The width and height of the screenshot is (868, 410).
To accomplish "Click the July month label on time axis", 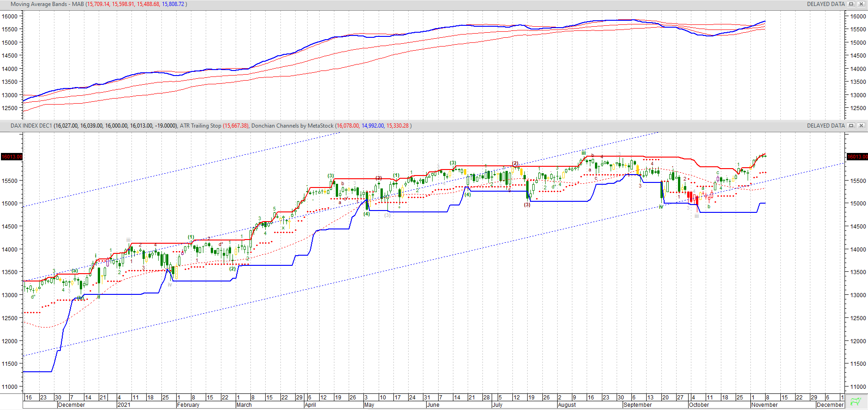I will pyautogui.click(x=497, y=405).
